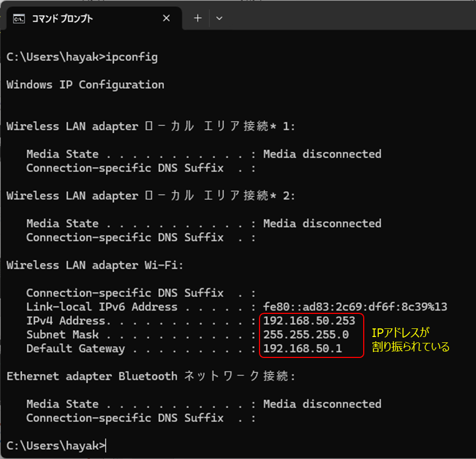The height and width of the screenshot is (459, 476).
Task: Click the Ethernet adapter Bluetooth heading
Action: [x=151, y=377]
